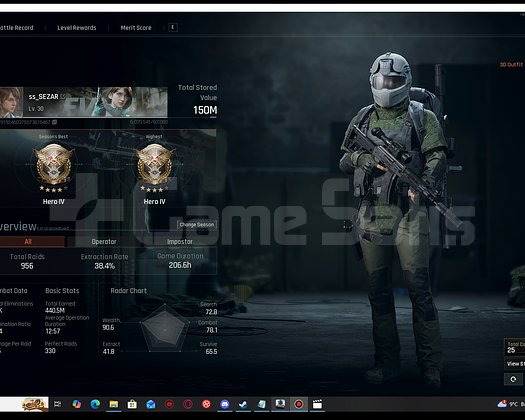Screen dimensions: 525x420
Task: Open the 3D Outfit option
Action: click(x=511, y=65)
